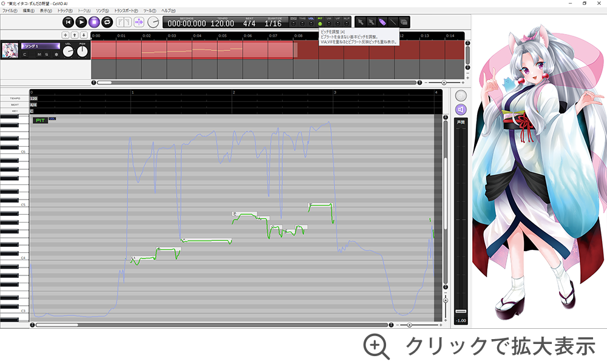Select the purple pen drawing tool
Viewport: 607px width, 364px height.
tap(382, 22)
